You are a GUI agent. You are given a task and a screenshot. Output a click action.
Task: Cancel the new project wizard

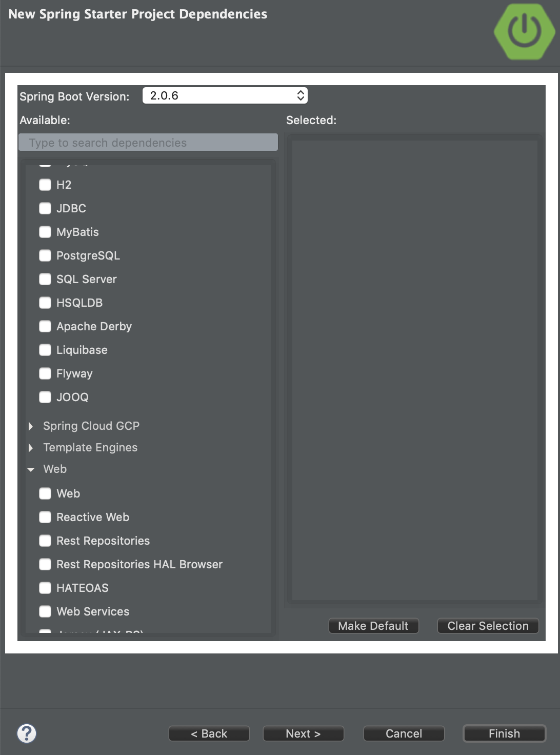(404, 733)
